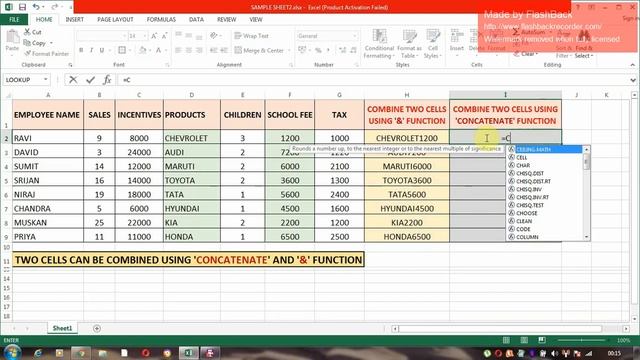
Task: Click the Decrease Decimal icon
Action: click(x=353, y=50)
